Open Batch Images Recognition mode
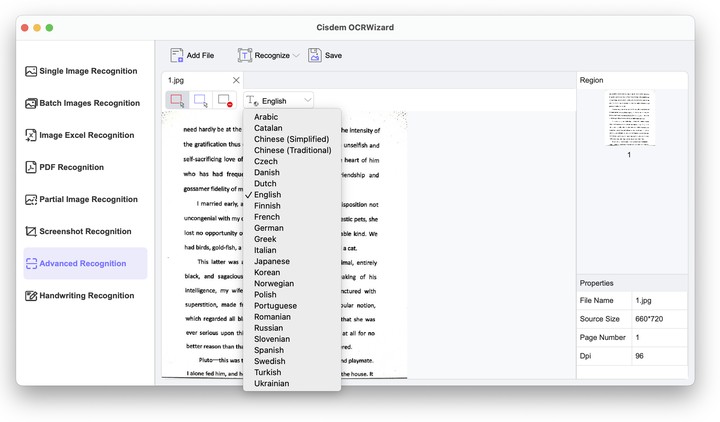Viewport: 720px width, 422px height. [83, 103]
